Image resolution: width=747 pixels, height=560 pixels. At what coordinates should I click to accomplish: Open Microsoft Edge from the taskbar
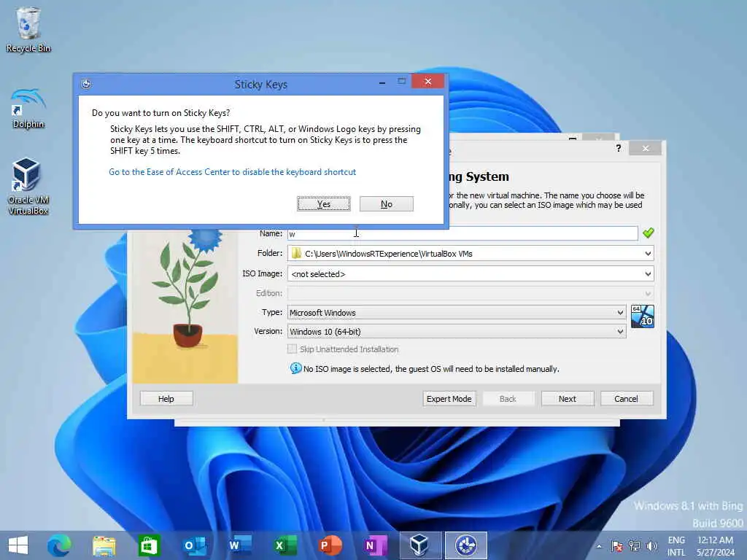coord(59,545)
